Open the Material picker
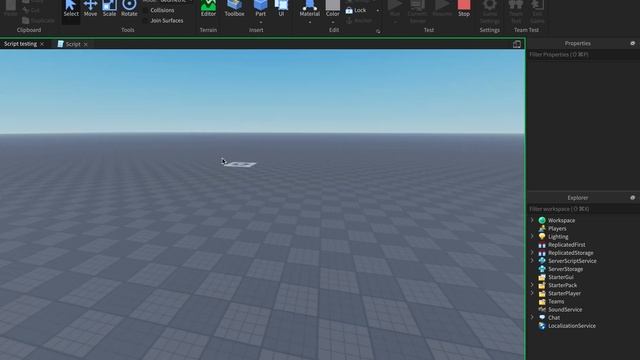This screenshot has height=360, width=640. (309, 8)
